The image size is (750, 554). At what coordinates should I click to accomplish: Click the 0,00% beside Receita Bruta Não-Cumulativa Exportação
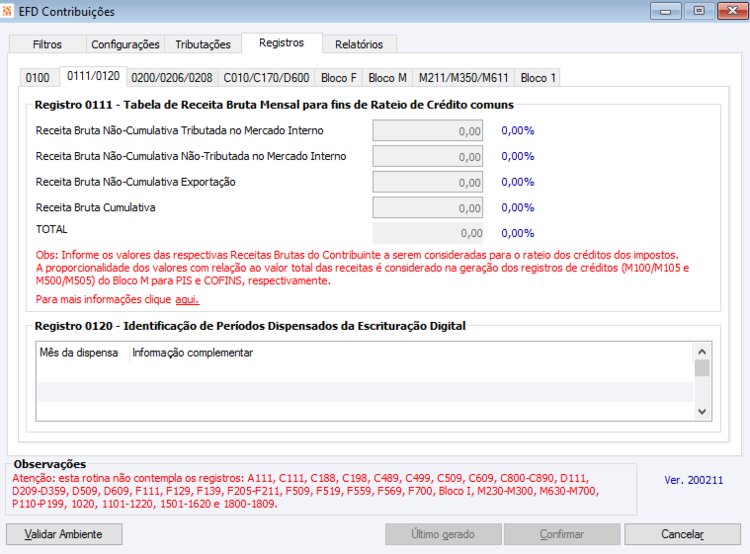pos(518,182)
